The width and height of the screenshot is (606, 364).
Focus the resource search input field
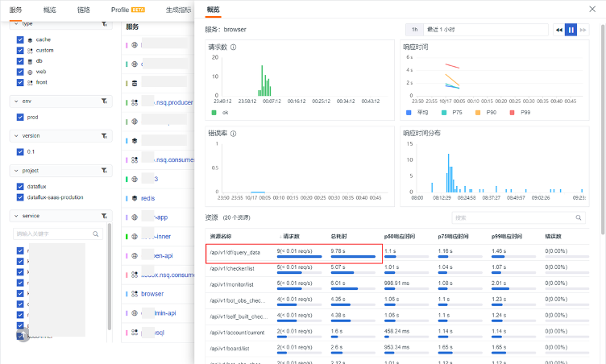point(519,218)
